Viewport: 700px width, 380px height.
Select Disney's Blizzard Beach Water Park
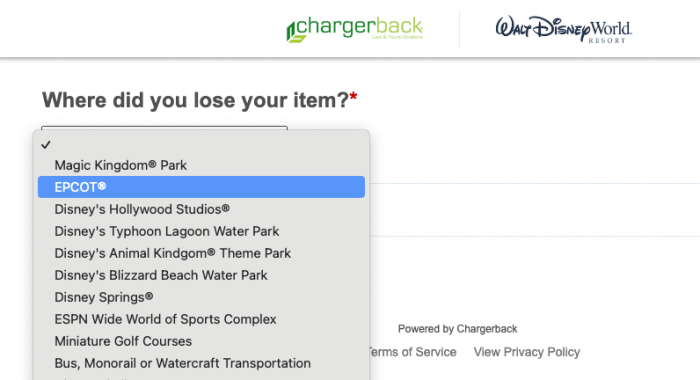201,275
